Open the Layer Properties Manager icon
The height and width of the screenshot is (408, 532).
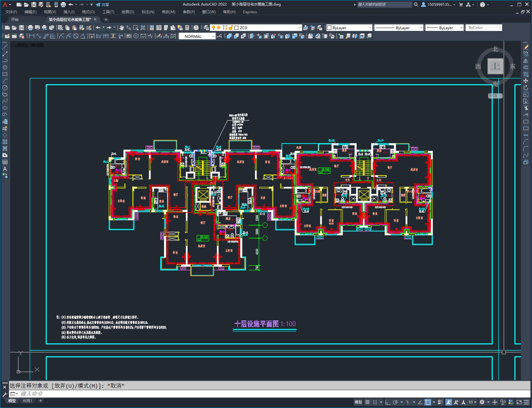pyautogui.click(x=206, y=28)
